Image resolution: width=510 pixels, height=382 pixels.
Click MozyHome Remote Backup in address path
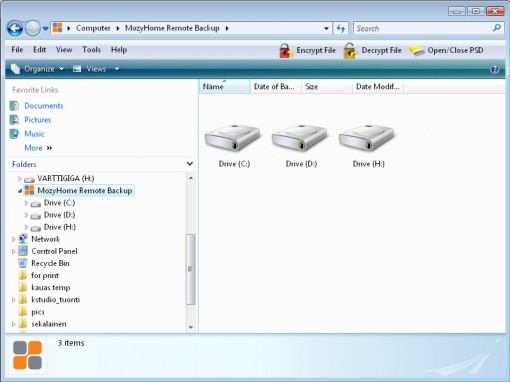pyautogui.click(x=172, y=28)
